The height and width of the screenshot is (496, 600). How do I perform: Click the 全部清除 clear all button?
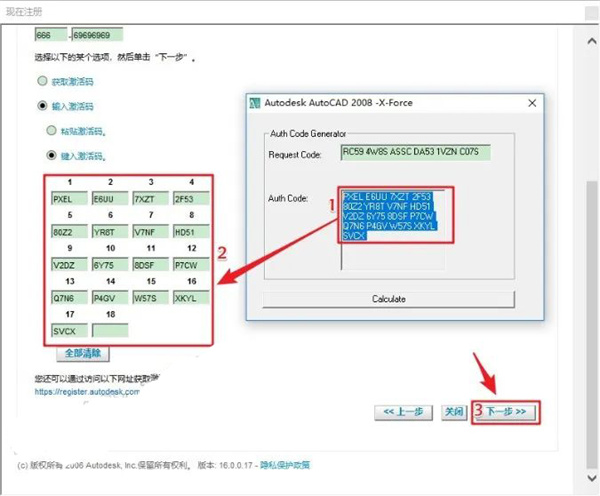[83, 353]
